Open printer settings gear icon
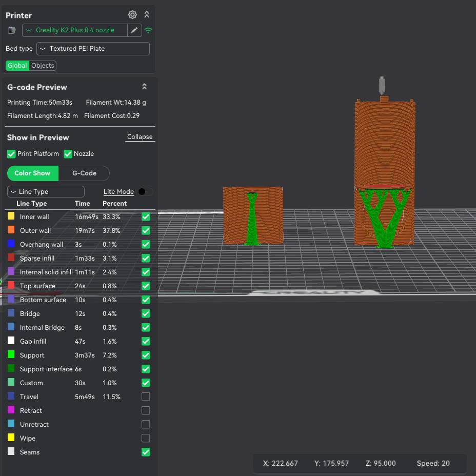The image size is (476, 476). point(132,15)
